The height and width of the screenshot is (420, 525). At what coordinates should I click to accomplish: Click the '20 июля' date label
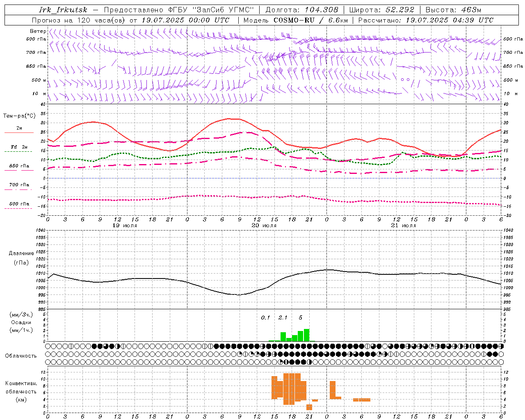(264, 226)
